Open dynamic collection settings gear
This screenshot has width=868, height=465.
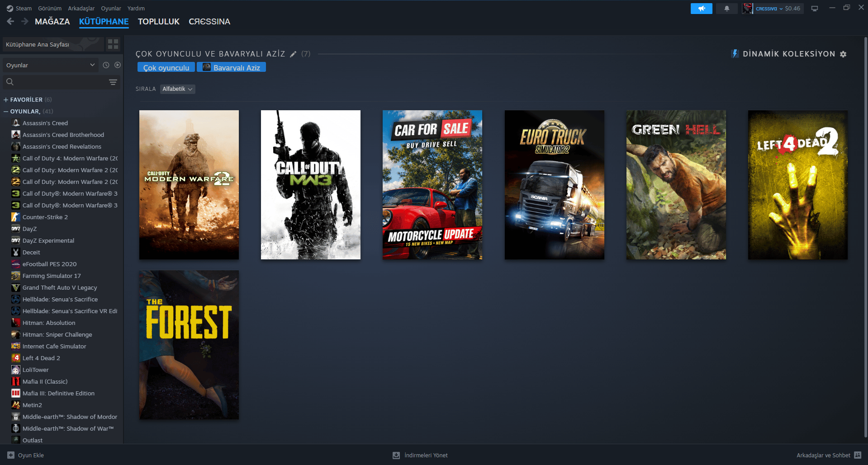(843, 54)
